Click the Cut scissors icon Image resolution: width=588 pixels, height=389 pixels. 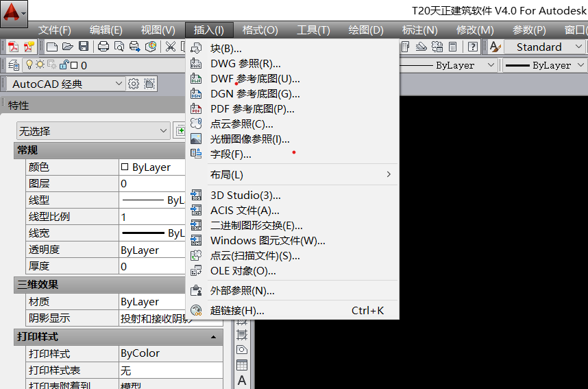tap(170, 47)
